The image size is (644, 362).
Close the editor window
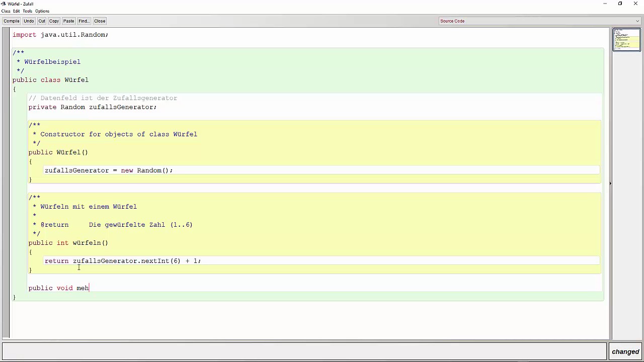pos(635,4)
